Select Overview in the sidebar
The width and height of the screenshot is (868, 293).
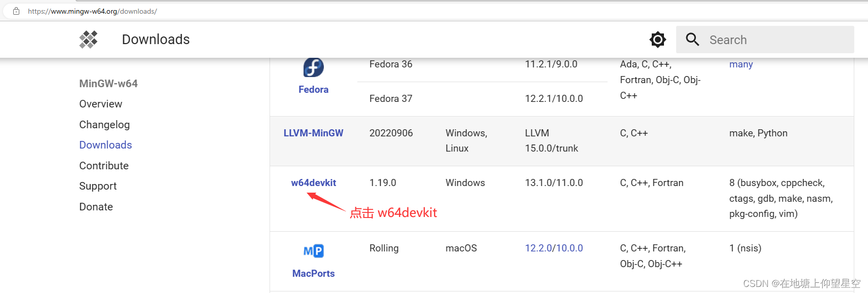click(x=101, y=103)
